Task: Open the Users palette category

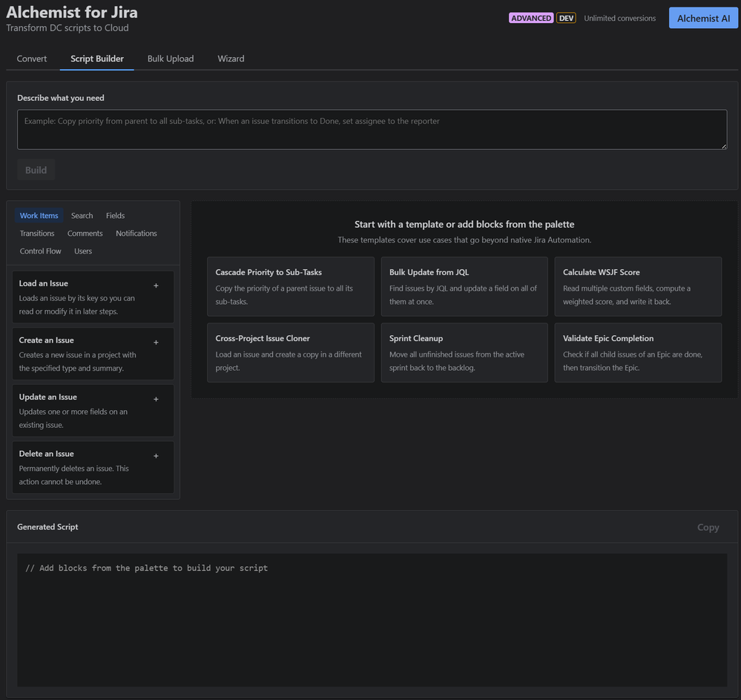Action: click(83, 251)
